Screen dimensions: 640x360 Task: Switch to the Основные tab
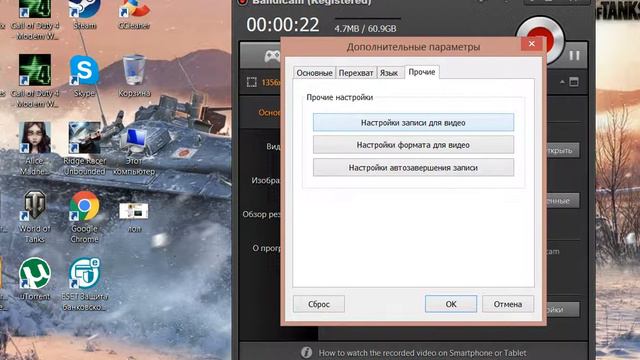[x=314, y=73]
